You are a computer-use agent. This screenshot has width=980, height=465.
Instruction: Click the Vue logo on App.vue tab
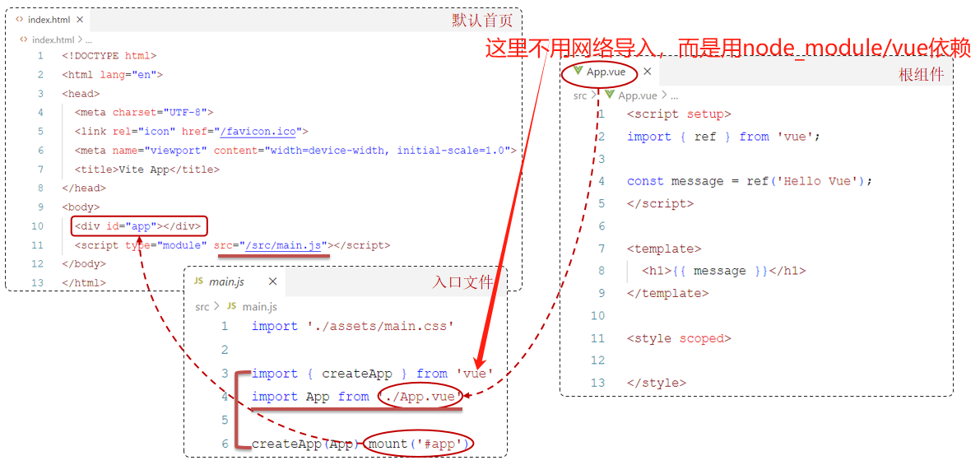coord(578,72)
